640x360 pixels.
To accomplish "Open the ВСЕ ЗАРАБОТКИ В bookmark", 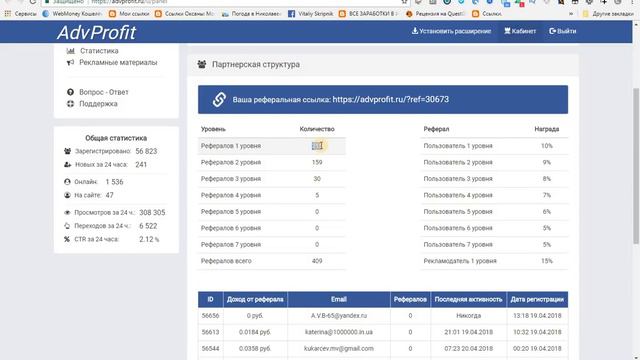I will click(x=369, y=14).
